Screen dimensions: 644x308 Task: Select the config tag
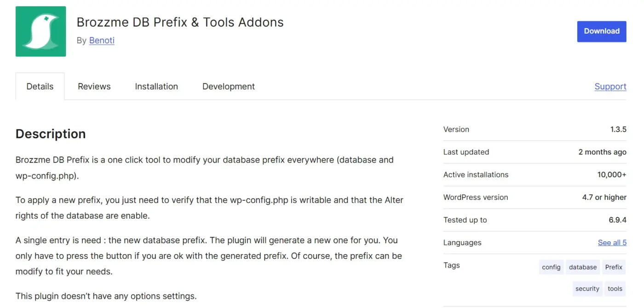pos(551,267)
